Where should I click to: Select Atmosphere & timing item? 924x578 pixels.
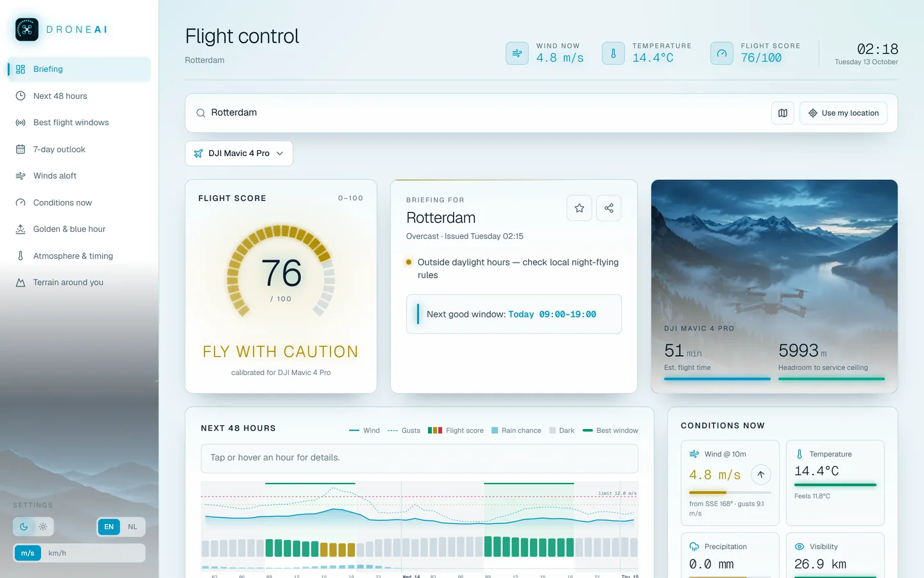pyautogui.click(x=80, y=256)
